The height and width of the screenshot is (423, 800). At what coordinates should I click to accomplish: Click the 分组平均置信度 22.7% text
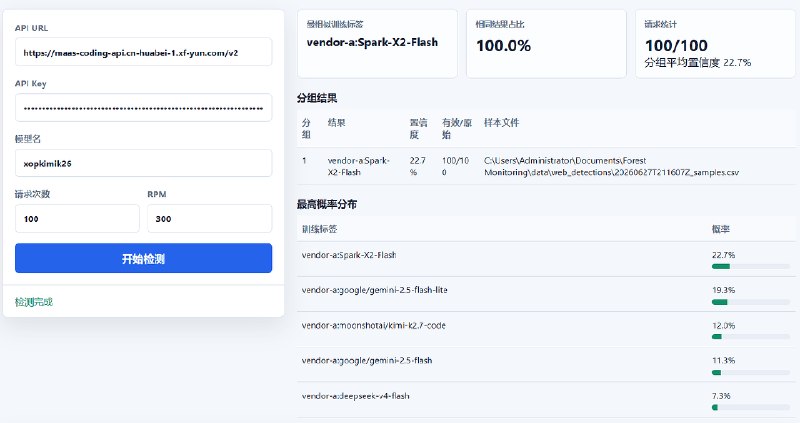(x=697, y=63)
